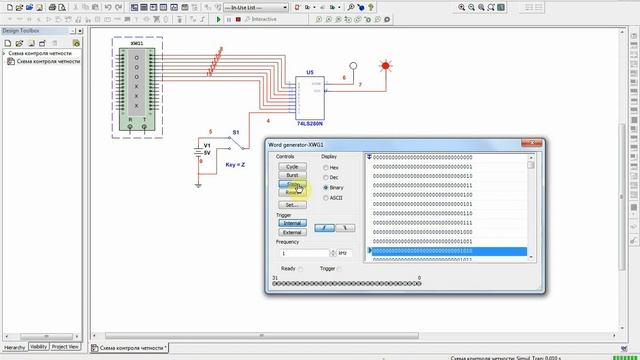This screenshot has height=360, width=640.
Task: Undo the last action
Action: point(108,7)
